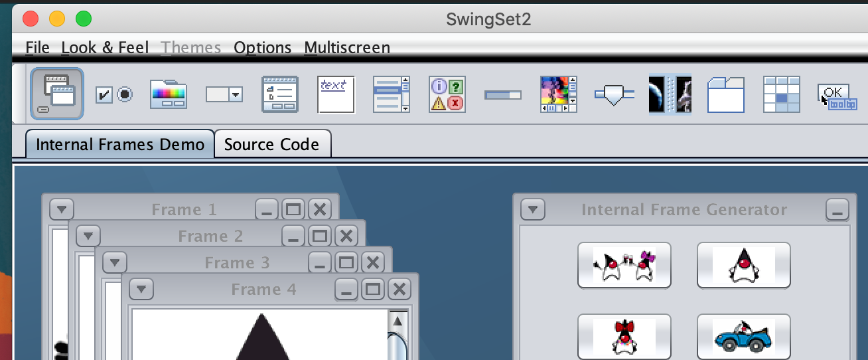The image size is (868, 360).
Task: Open the Button demo with checkbox and radio icon
Action: [113, 94]
